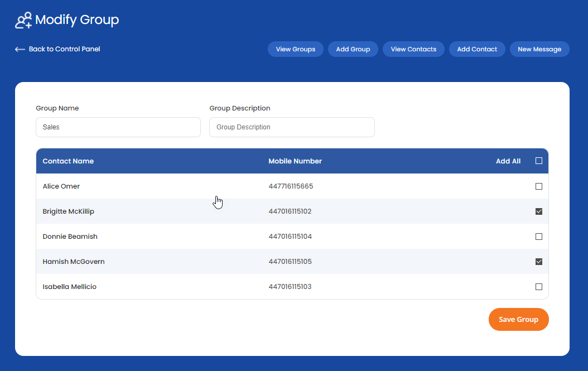Click the Mobile Number column header
Screen dimensions: 588x371
point(295,161)
